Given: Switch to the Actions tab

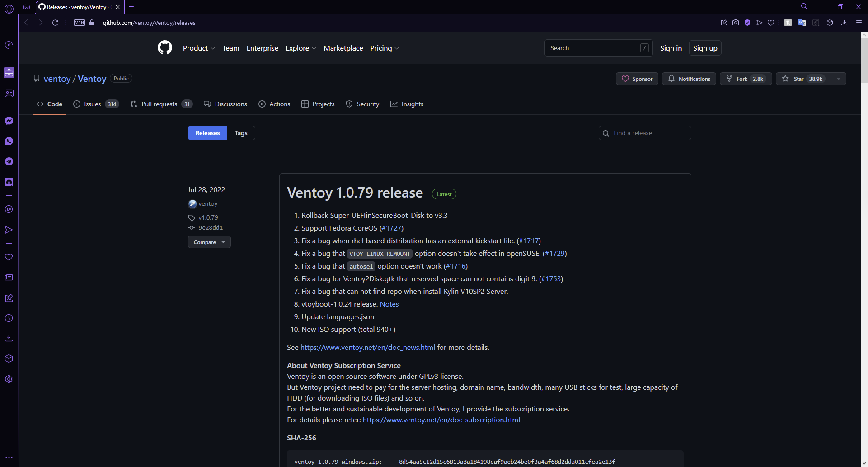Looking at the screenshot, I should (x=274, y=104).
